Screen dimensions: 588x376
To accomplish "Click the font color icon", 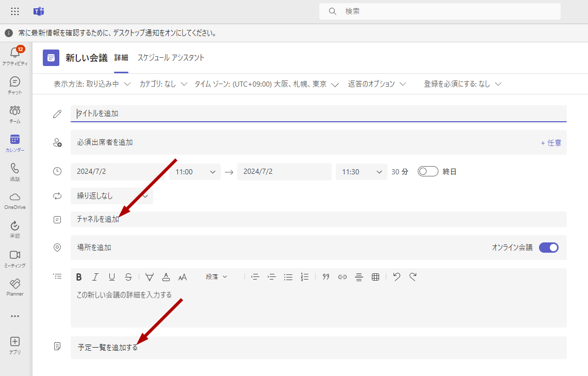I will (166, 277).
